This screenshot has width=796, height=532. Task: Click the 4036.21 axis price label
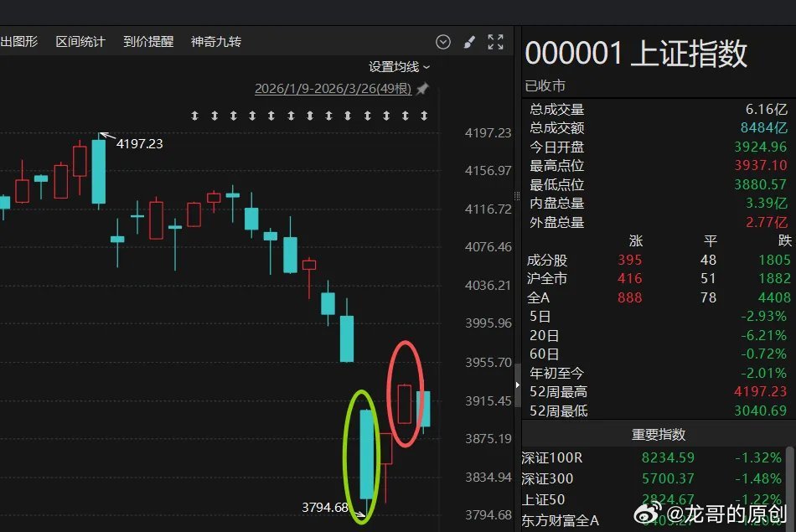(488, 286)
